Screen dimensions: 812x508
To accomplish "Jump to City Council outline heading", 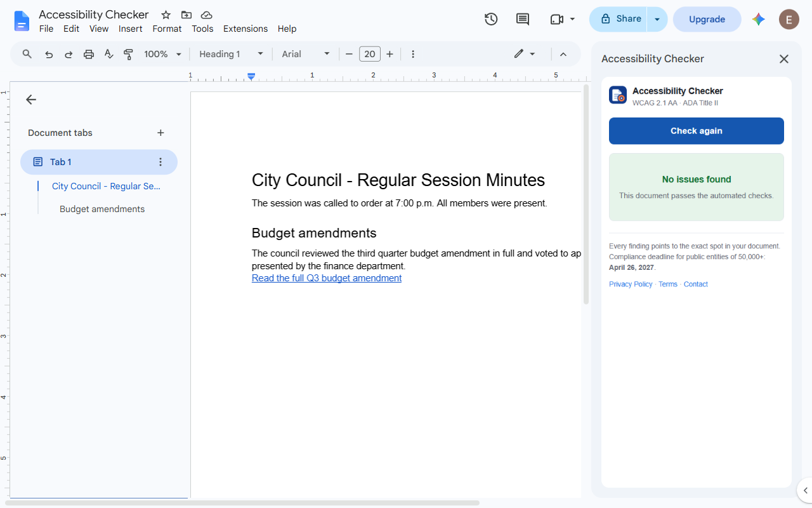I will click(106, 186).
